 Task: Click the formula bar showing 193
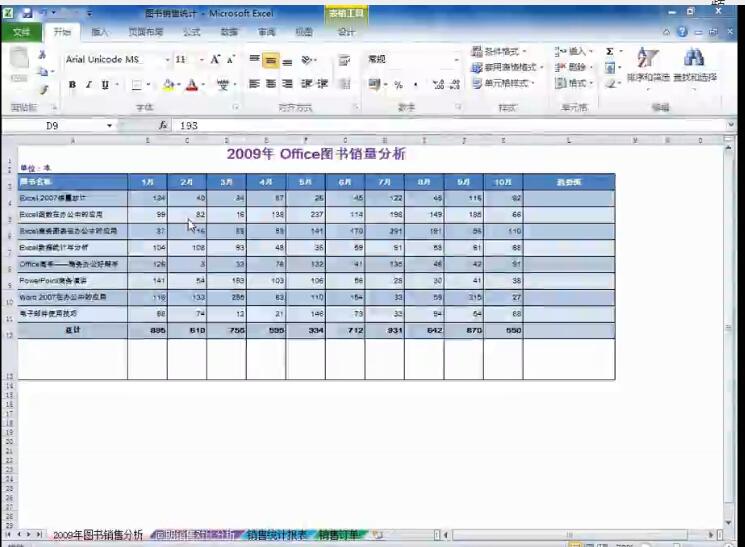[448, 125]
